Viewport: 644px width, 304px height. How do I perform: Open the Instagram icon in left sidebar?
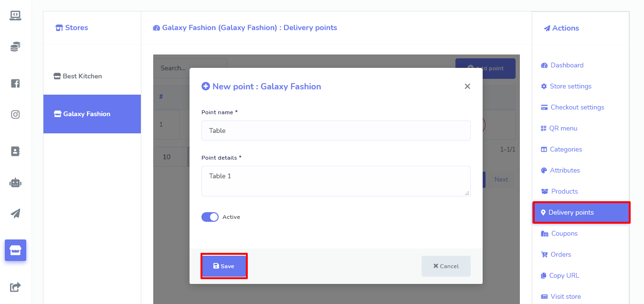pyautogui.click(x=15, y=114)
